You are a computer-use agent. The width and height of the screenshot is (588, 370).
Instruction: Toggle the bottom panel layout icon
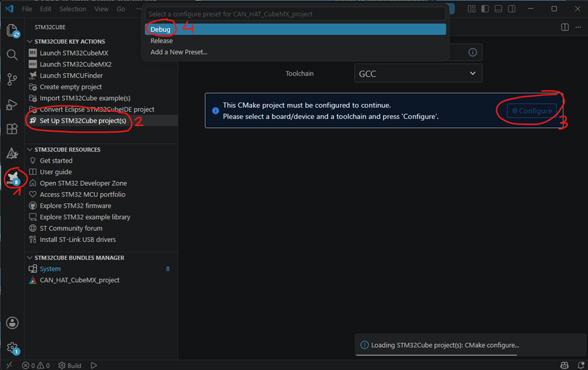[x=498, y=8]
